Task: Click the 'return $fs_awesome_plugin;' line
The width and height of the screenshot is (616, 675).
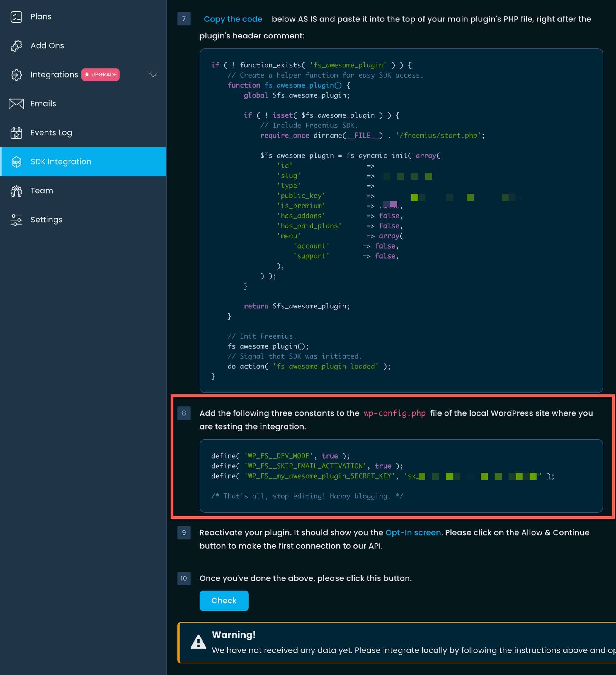Action: 297,306
